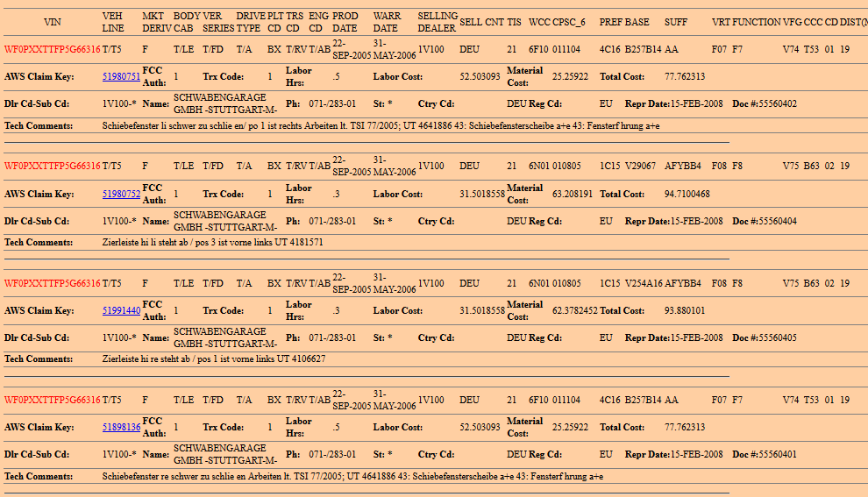Click the PROD DATE column header
This screenshot has height=497, width=868.
(x=345, y=22)
